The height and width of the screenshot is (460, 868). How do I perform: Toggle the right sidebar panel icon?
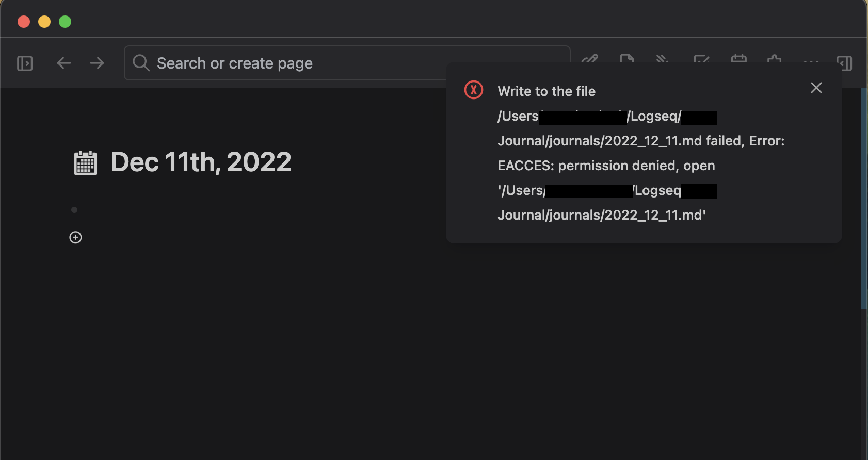(844, 62)
